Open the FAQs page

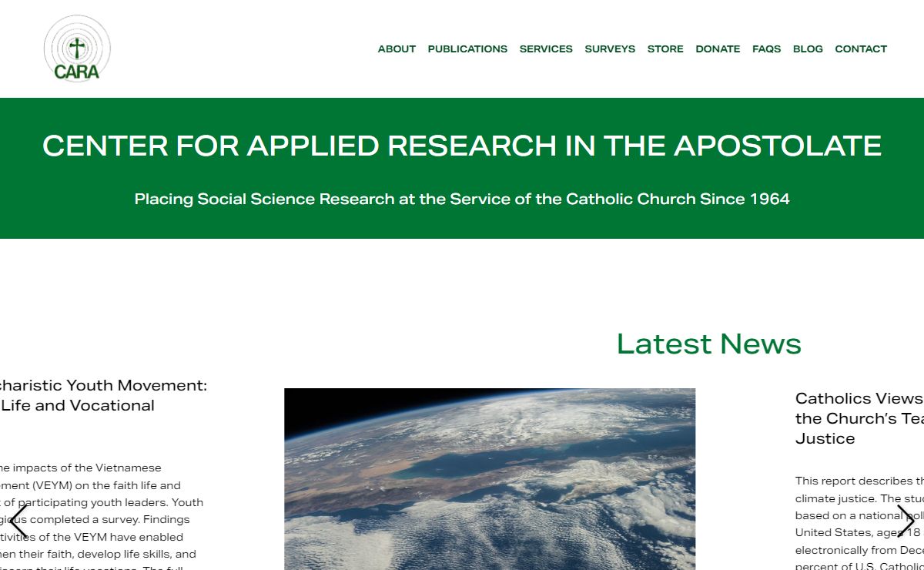[x=766, y=49]
